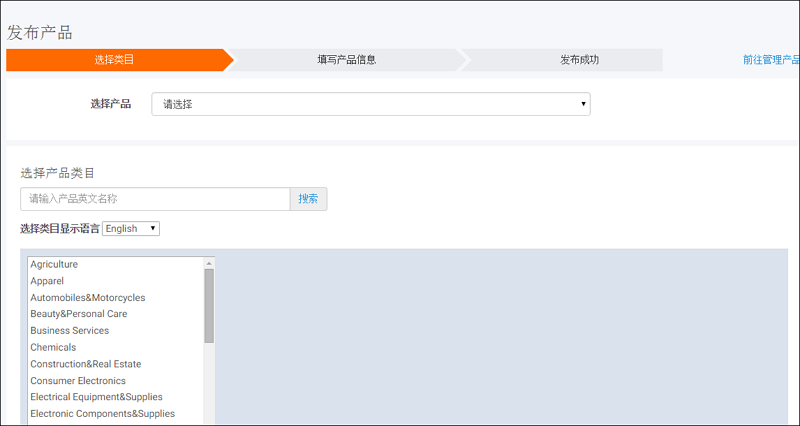Screen dimensions: 800x426
Task: Click the 搜索 search button
Action: tap(308, 199)
